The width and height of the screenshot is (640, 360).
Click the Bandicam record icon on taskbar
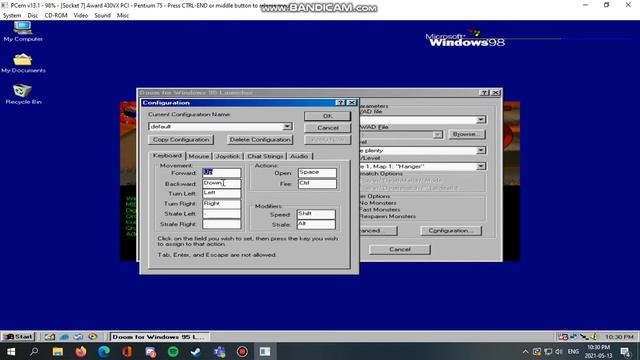pyautogui.click(x=242, y=351)
